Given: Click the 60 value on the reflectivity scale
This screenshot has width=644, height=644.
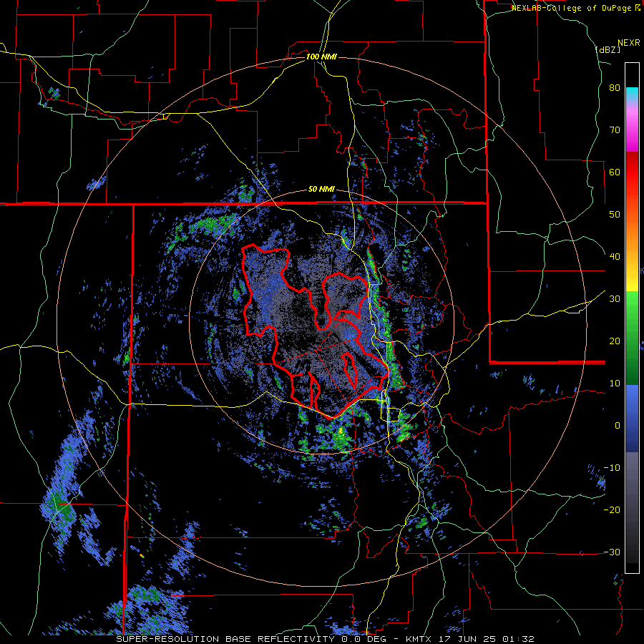Looking at the screenshot, I should tap(615, 172).
